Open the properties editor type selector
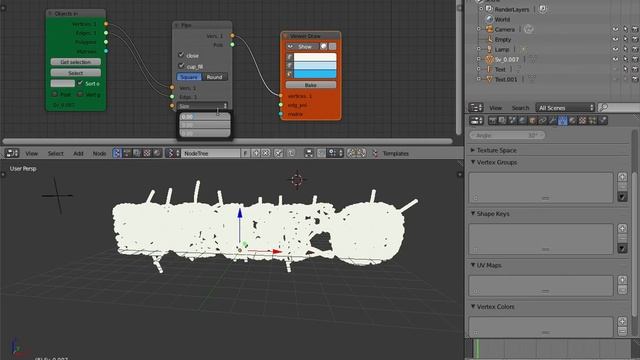 tap(476, 120)
